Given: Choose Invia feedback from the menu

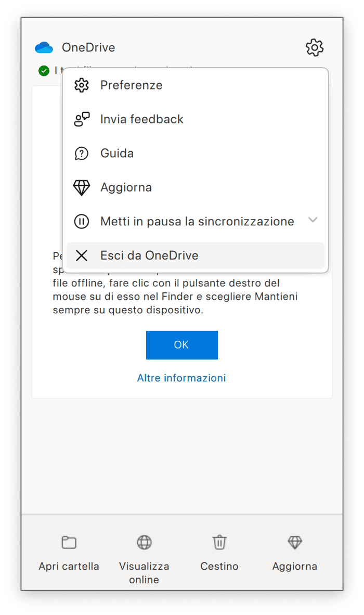Looking at the screenshot, I should point(196,119).
